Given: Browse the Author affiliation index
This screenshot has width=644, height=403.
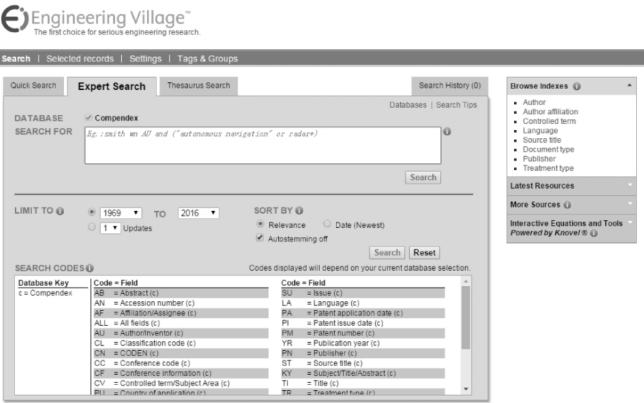Looking at the screenshot, I should 550,112.
